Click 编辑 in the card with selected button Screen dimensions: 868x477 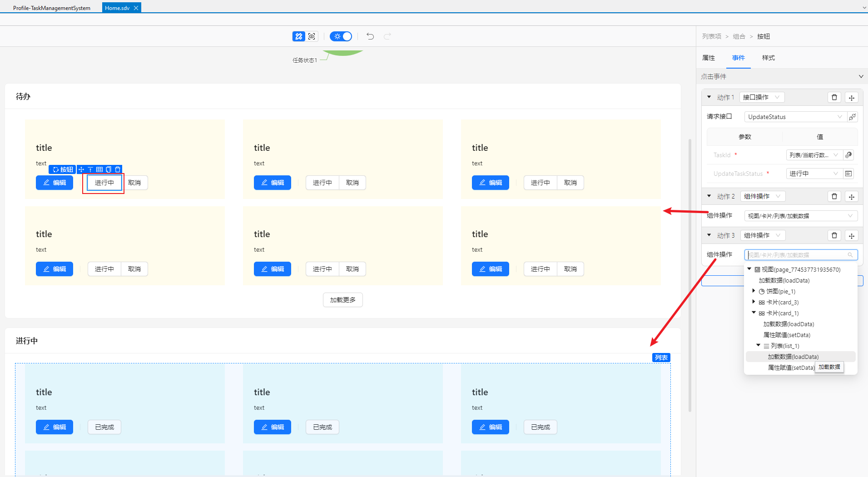55,183
